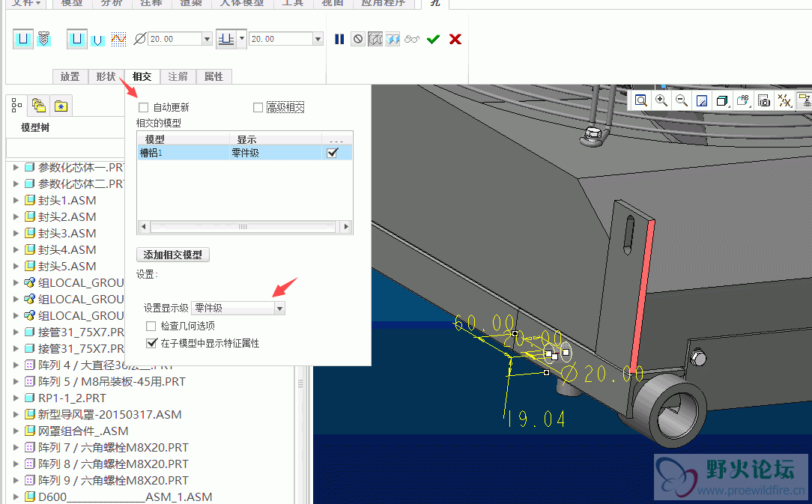Choose the standard drill-tip hole profile
This screenshot has width=812, height=504.
(x=98, y=40)
